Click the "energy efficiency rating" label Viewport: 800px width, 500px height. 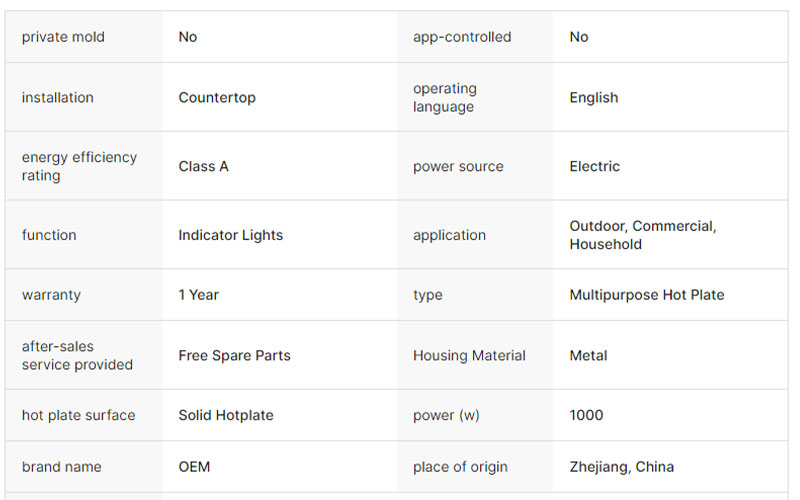(x=79, y=166)
